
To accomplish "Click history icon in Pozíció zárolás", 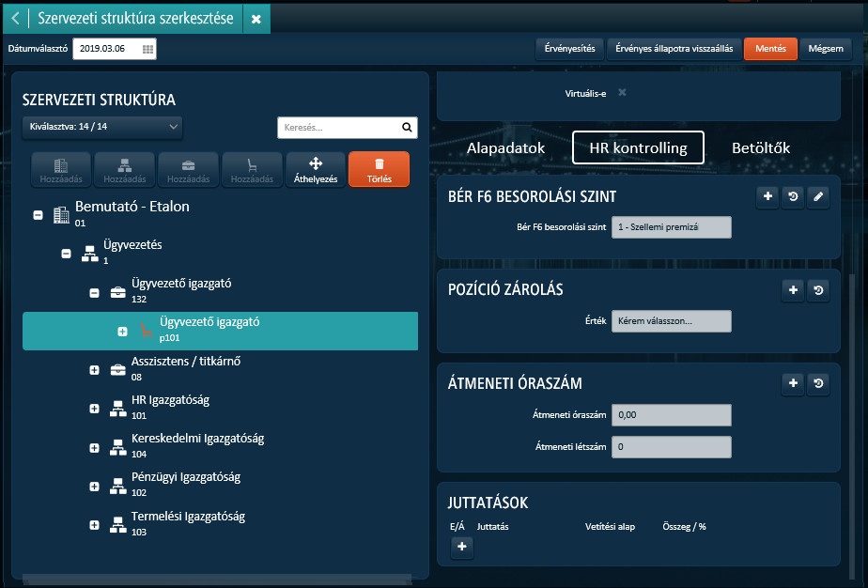I will (x=818, y=290).
